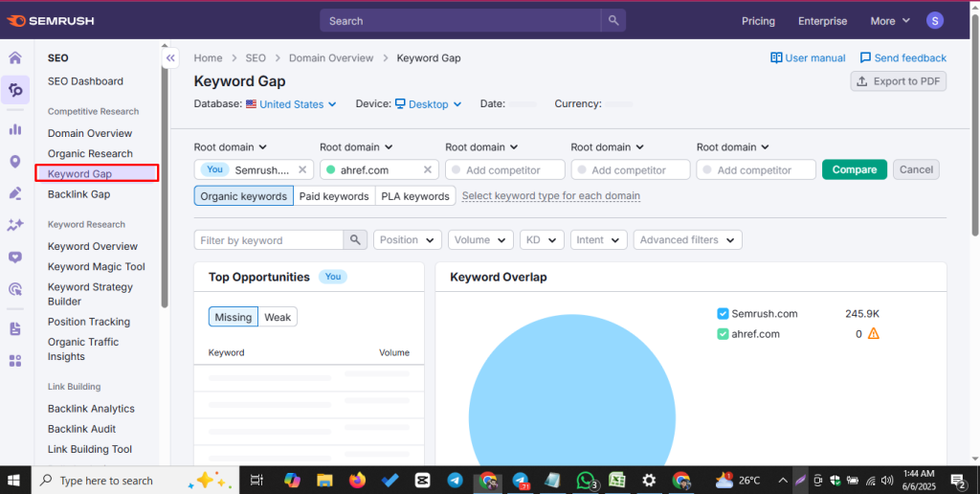Image resolution: width=980 pixels, height=494 pixels.
Task: Open the Reports document icon in rail
Action: [x=15, y=329]
